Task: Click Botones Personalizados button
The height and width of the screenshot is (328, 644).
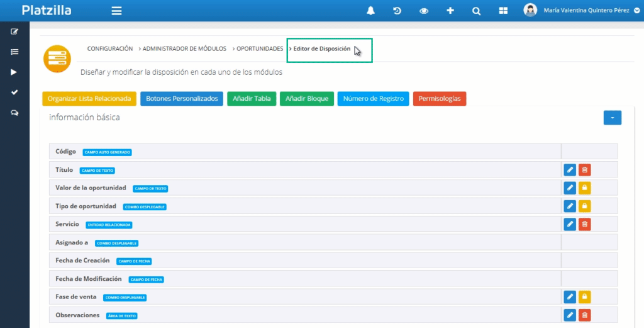Action: click(x=182, y=99)
